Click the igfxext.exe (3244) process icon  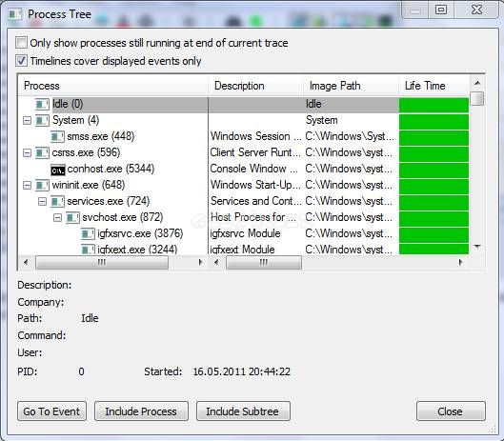tap(88, 250)
